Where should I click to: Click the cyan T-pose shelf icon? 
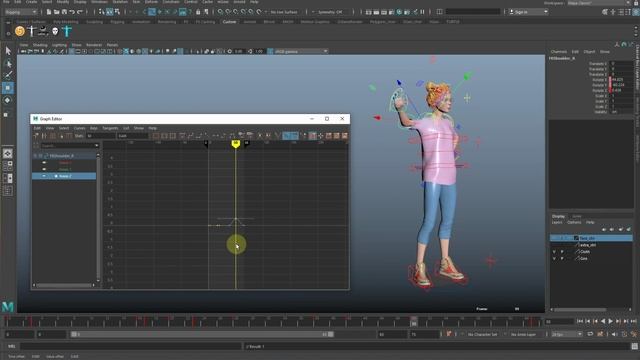[67, 31]
